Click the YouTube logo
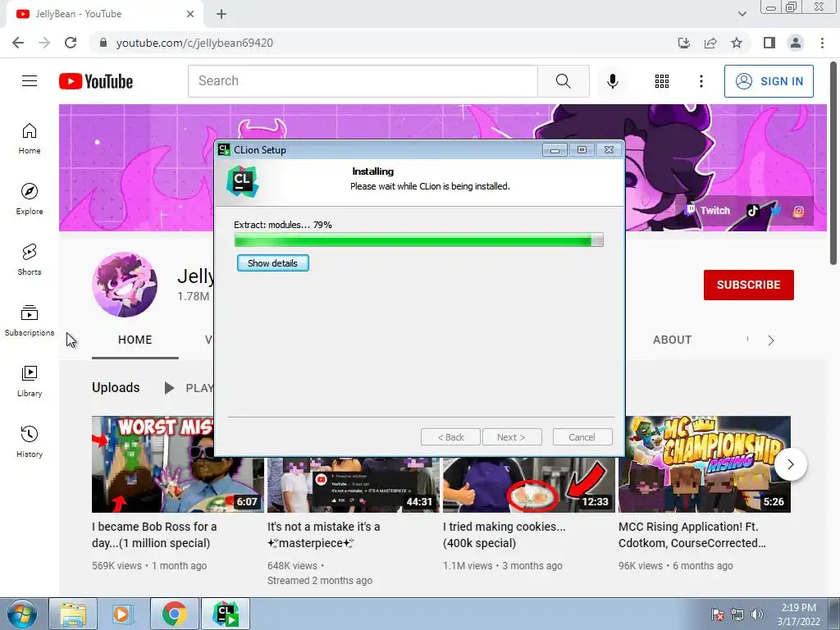The height and width of the screenshot is (630, 840). [x=96, y=81]
